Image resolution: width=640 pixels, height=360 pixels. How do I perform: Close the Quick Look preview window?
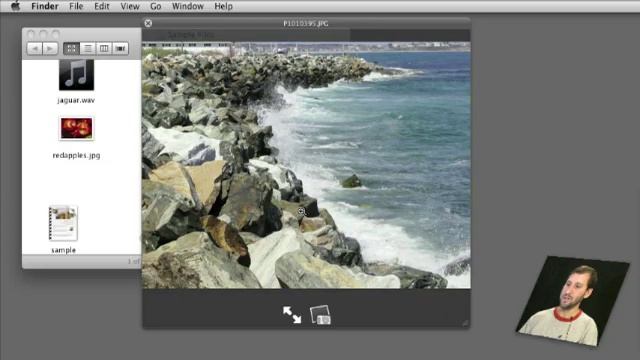coord(148,23)
